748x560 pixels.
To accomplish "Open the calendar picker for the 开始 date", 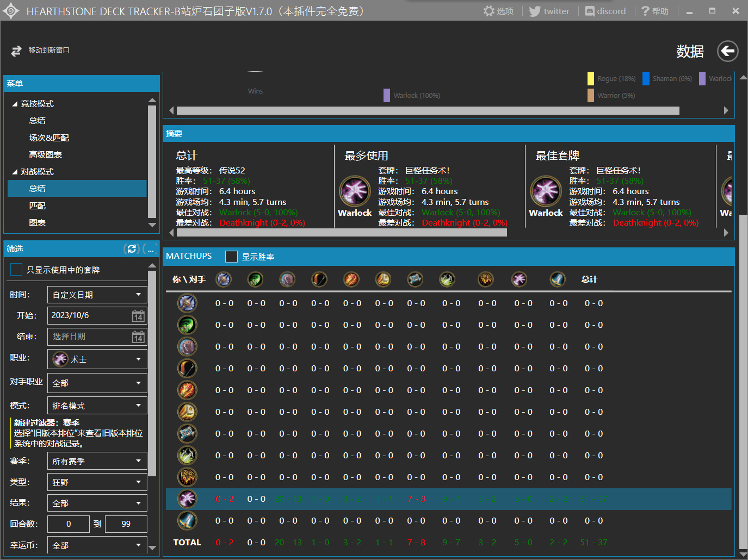I will click(138, 316).
